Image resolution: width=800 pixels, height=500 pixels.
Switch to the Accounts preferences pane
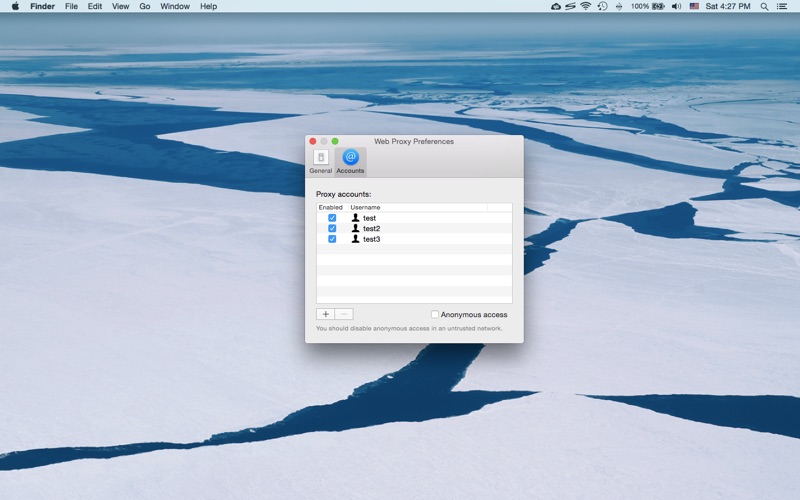pos(350,161)
